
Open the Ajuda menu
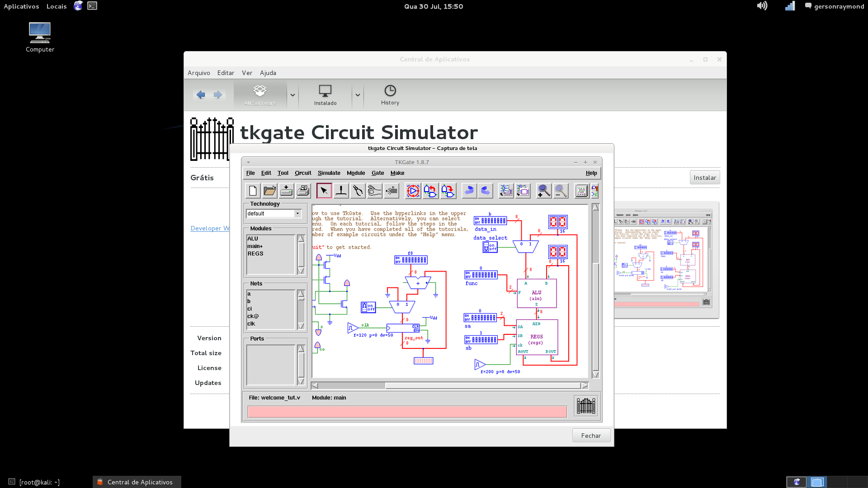[x=268, y=73]
